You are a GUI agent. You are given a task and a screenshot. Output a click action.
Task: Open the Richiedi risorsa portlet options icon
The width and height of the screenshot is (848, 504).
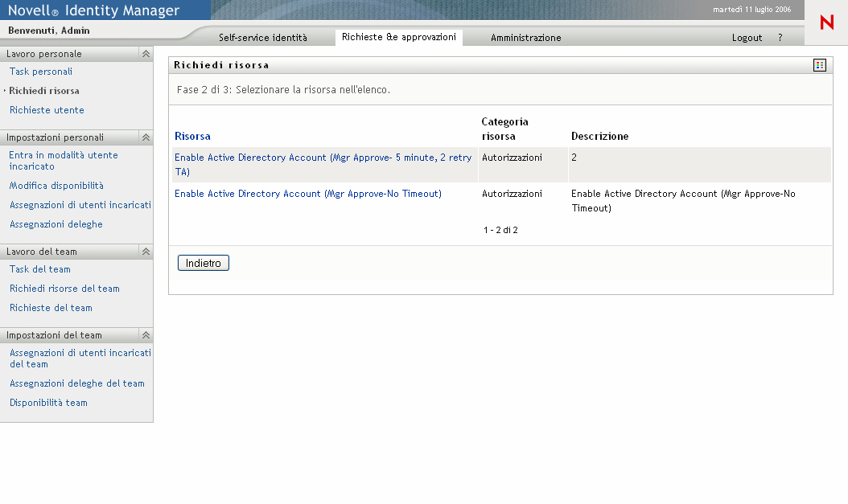point(819,65)
